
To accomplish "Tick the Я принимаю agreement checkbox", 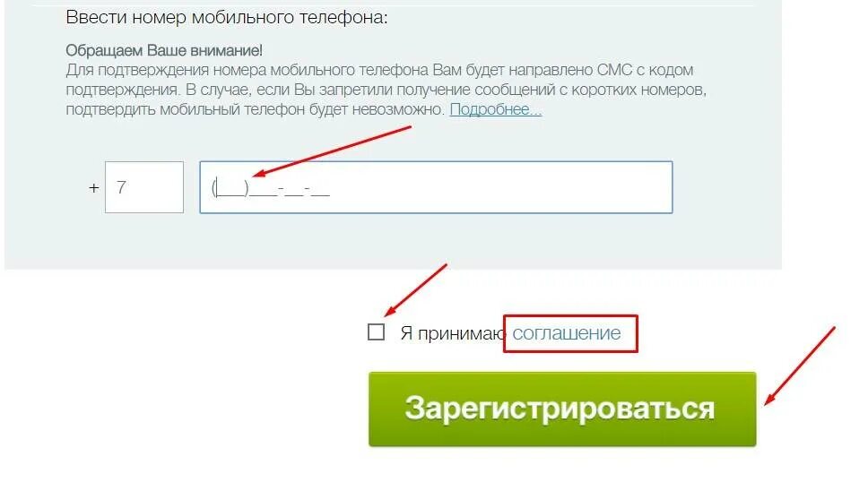I will coord(376,332).
